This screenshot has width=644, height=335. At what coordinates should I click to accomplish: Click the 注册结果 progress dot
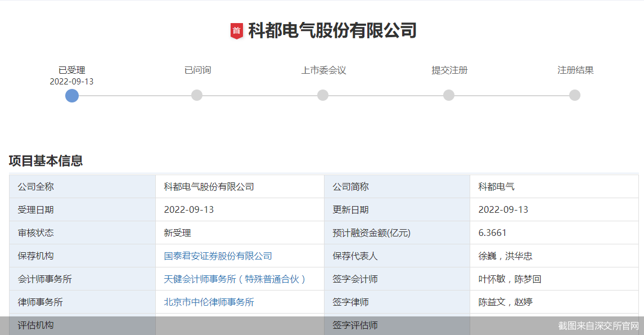575,95
